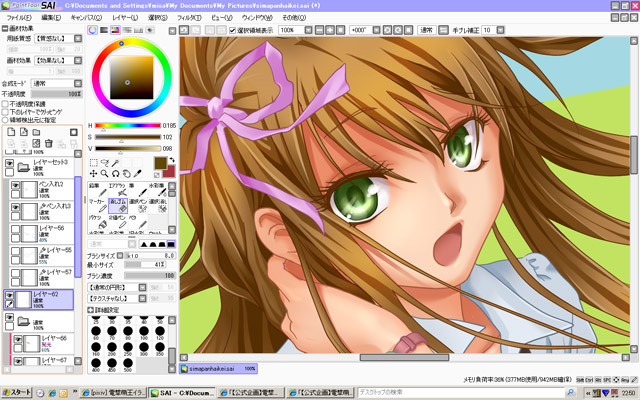640x400 pixels.
Task: Open 画材効果 effect dropdown
Action: pyautogui.click(x=78, y=60)
